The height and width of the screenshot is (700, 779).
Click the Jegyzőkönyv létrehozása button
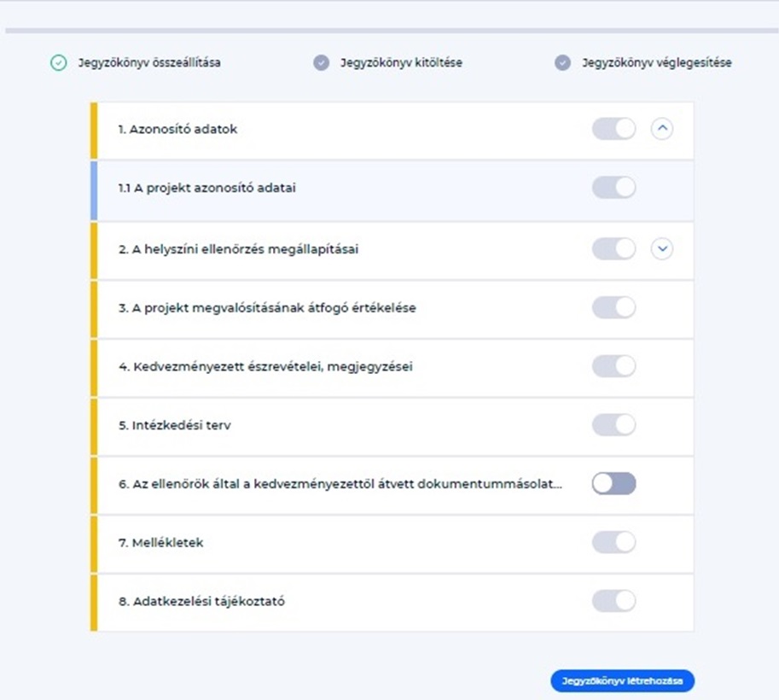pyautogui.click(x=623, y=680)
